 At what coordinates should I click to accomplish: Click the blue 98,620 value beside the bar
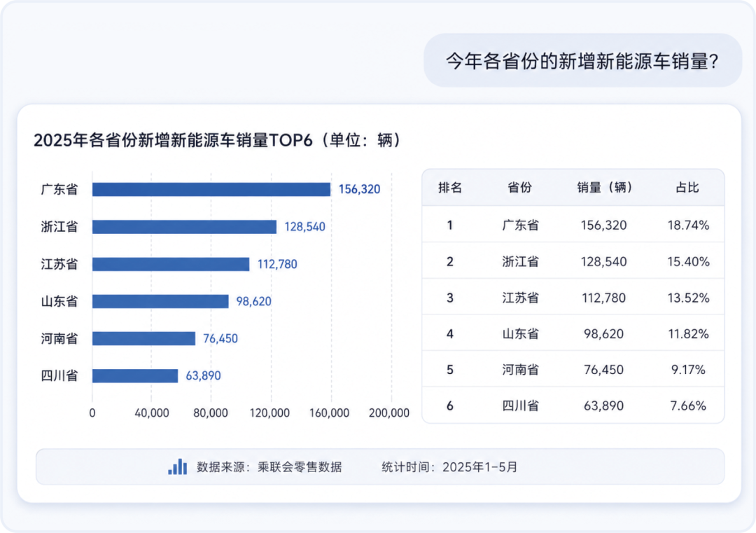[253, 301]
